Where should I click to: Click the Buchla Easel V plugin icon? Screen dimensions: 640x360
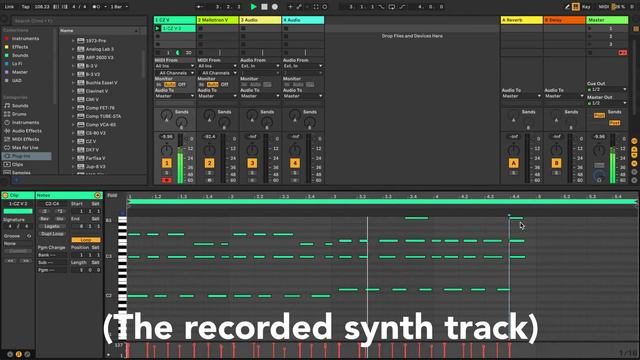click(81, 82)
